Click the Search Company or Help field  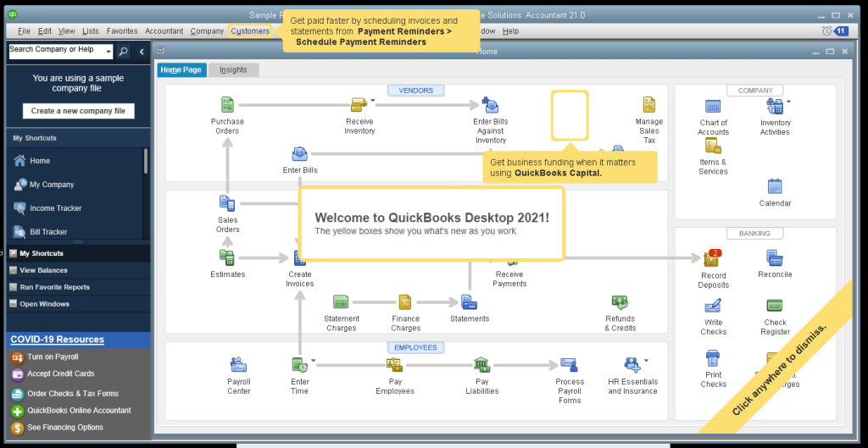point(57,52)
